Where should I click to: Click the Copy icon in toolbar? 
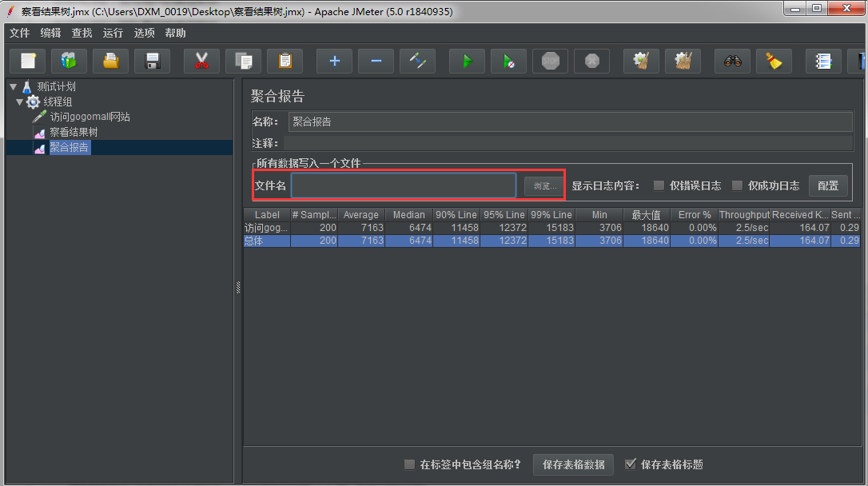tap(244, 61)
